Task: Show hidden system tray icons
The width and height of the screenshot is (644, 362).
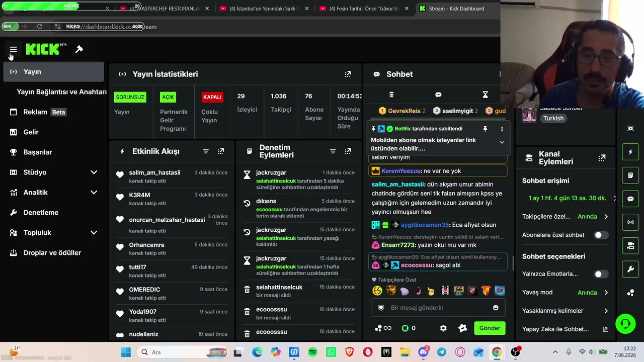Action: tap(555, 352)
